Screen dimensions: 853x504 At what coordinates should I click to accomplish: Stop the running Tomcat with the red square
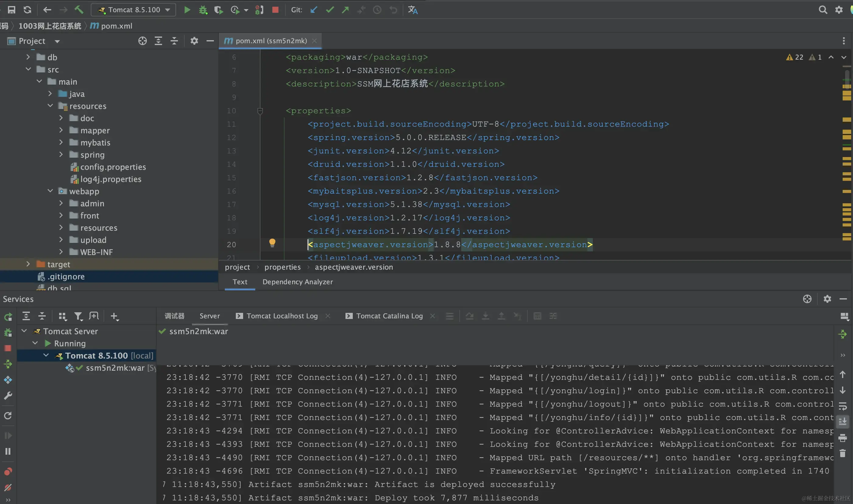pyautogui.click(x=275, y=10)
